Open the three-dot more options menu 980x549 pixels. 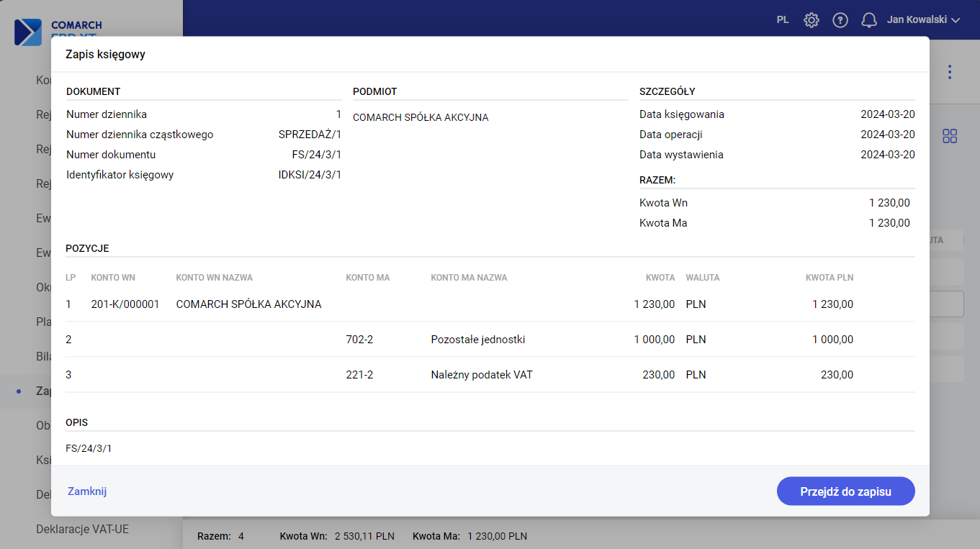click(x=950, y=72)
